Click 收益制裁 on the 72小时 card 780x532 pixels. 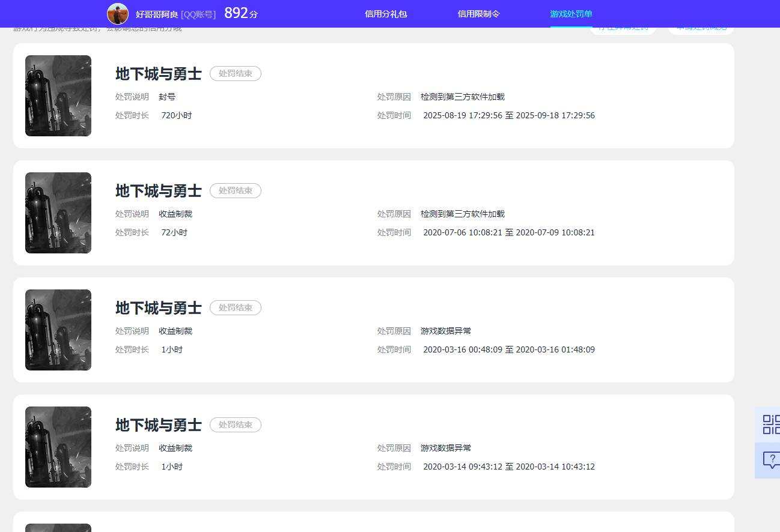point(175,214)
